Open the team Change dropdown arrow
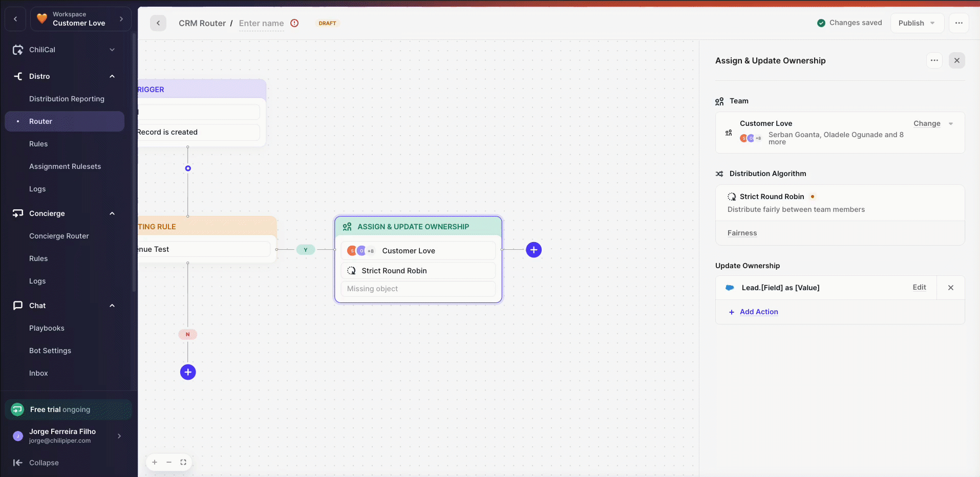Image resolution: width=980 pixels, height=477 pixels. pyautogui.click(x=951, y=124)
